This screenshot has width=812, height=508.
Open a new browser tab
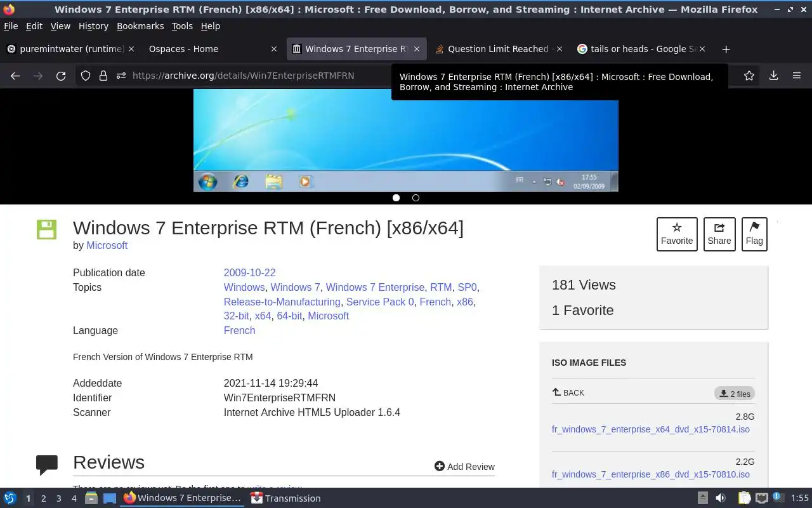(726, 49)
